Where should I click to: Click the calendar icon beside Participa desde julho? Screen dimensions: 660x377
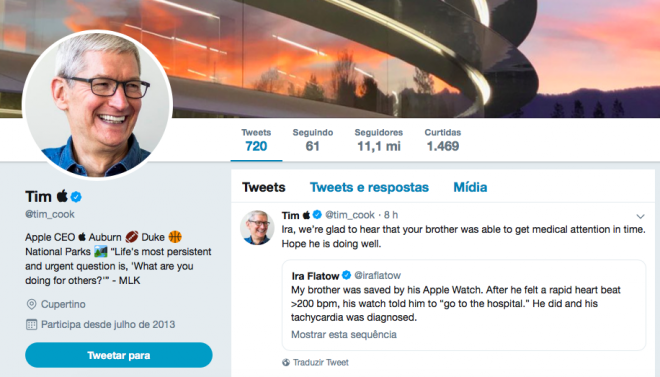[31, 324]
